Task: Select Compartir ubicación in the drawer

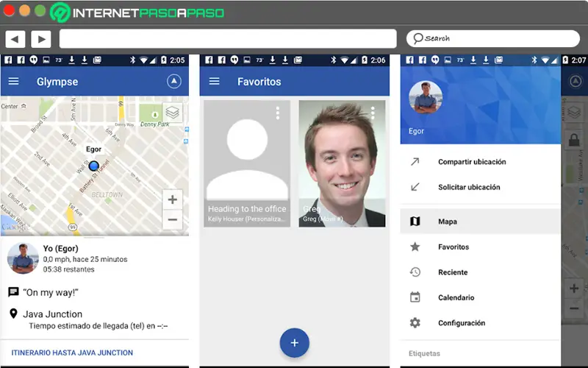Action: click(481, 162)
